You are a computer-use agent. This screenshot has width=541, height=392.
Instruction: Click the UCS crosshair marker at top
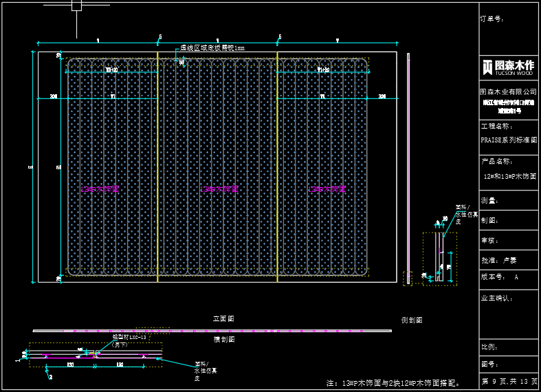(76, 6)
